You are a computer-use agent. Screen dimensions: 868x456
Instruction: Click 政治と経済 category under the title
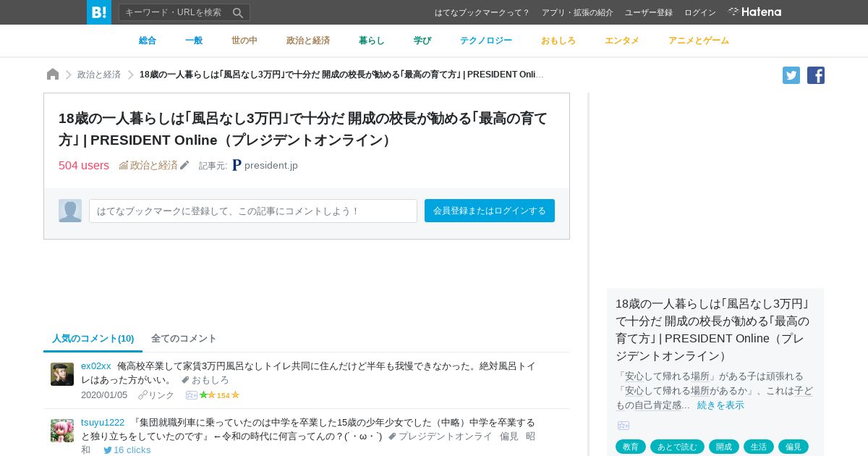click(x=154, y=165)
